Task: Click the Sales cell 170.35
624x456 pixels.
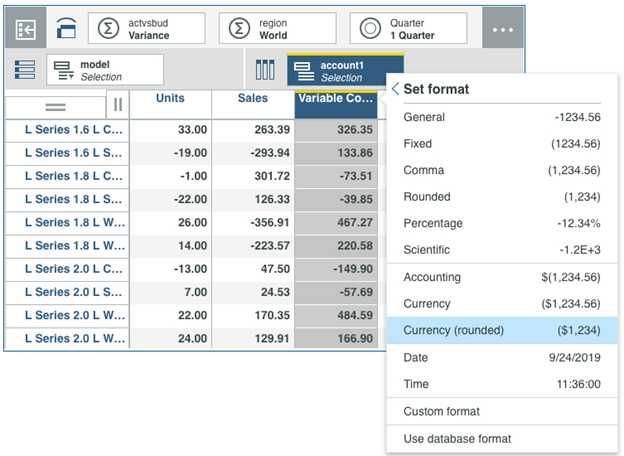Action: tap(253, 316)
